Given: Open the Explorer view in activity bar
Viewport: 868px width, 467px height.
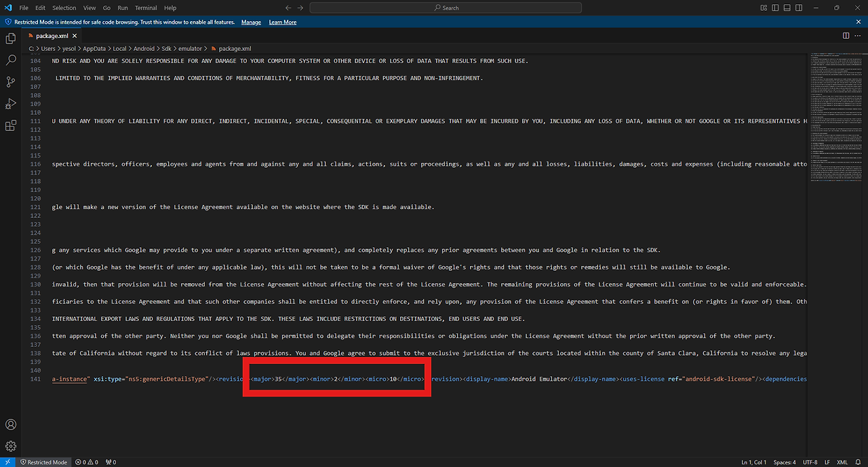Looking at the screenshot, I should 11,39.
